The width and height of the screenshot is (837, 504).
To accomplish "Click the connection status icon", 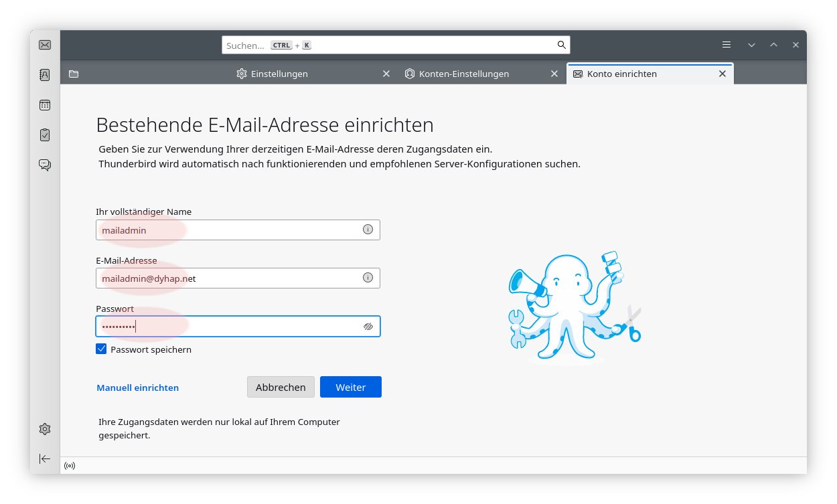I will (x=70, y=465).
